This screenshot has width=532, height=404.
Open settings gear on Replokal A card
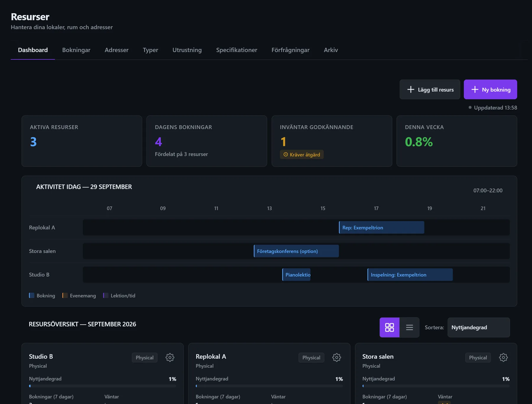click(x=337, y=357)
